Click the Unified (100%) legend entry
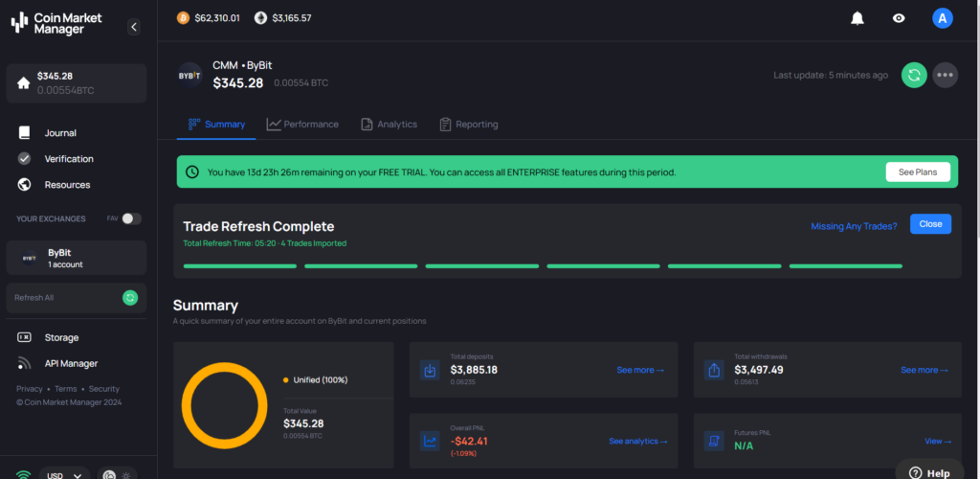This screenshot has height=479, width=980. [x=315, y=379]
